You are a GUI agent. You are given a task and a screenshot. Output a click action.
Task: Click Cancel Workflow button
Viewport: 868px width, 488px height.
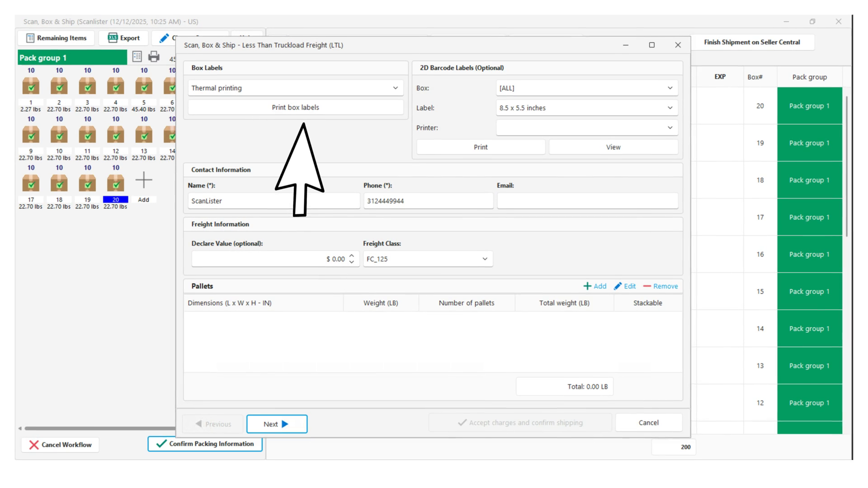point(60,445)
